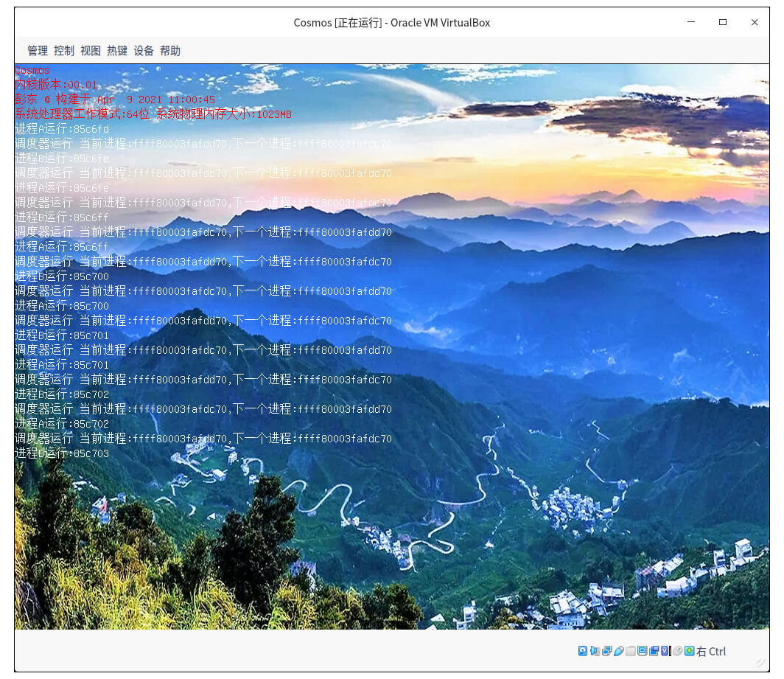The width and height of the screenshot is (784, 679).
Task: Click the line '进程A运行:85c6fe'
Action: point(62,188)
